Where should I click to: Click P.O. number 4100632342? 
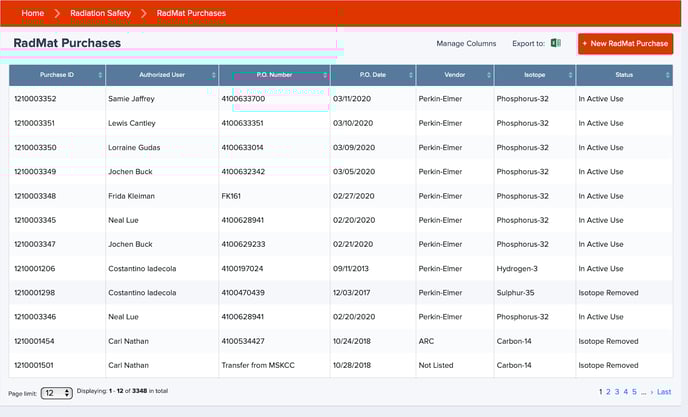pyautogui.click(x=243, y=172)
